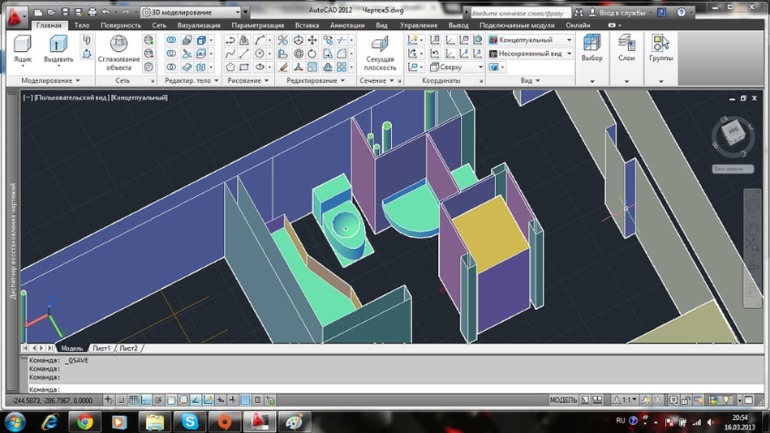Select the Ящик (Box) modeling tool
Screen dimensions: 770x433
pos(23,48)
